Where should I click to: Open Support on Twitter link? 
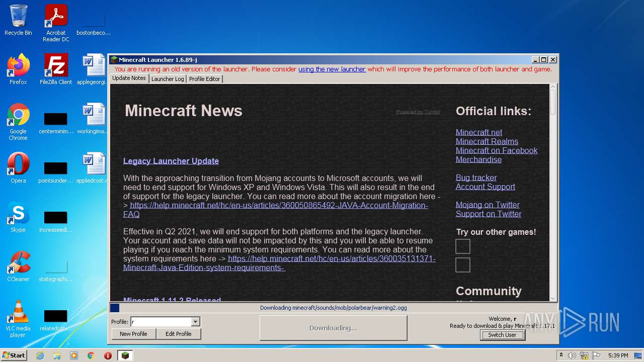pyautogui.click(x=489, y=214)
